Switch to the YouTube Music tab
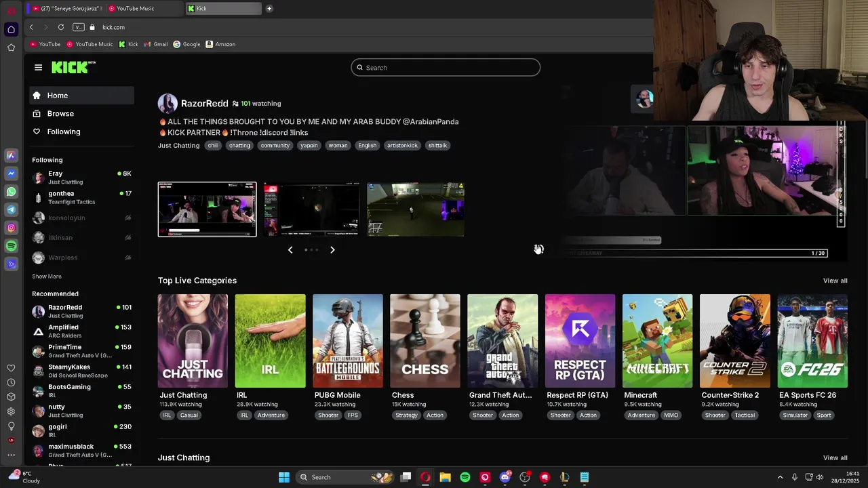The height and width of the screenshot is (488, 868). pyautogui.click(x=144, y=9)
